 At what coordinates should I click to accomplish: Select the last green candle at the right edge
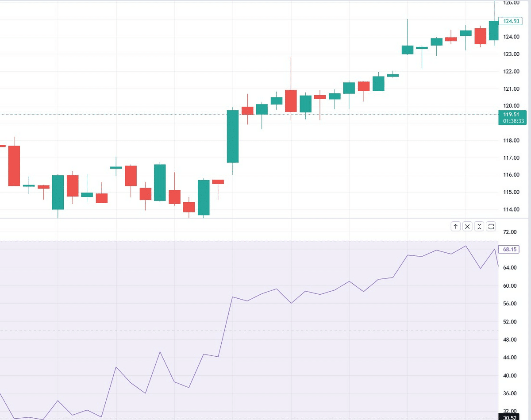[493, 31]
